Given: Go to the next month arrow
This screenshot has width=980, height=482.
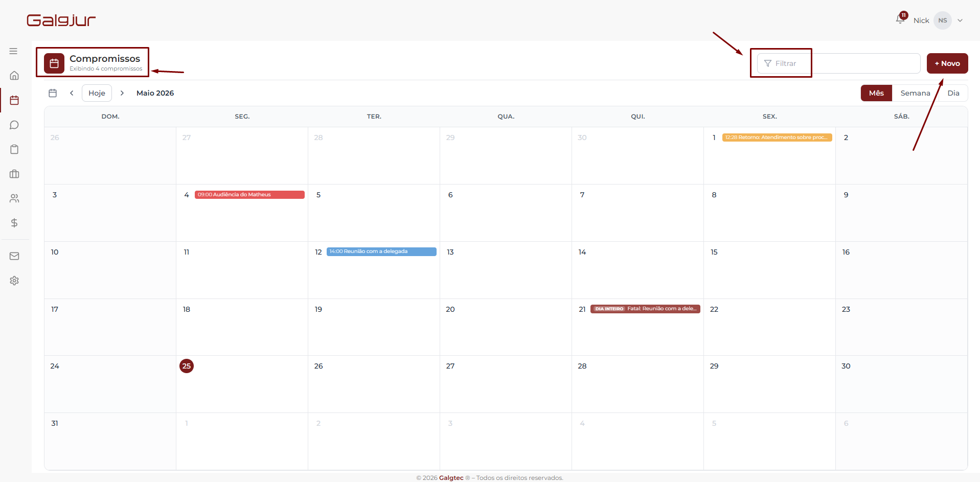Looking at the screenshot, I should (122, 93).
